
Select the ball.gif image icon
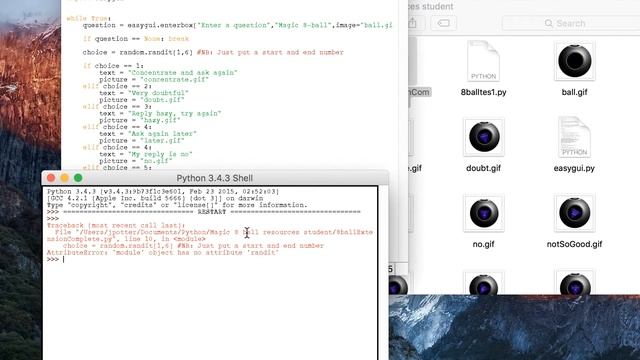point(574,61)
